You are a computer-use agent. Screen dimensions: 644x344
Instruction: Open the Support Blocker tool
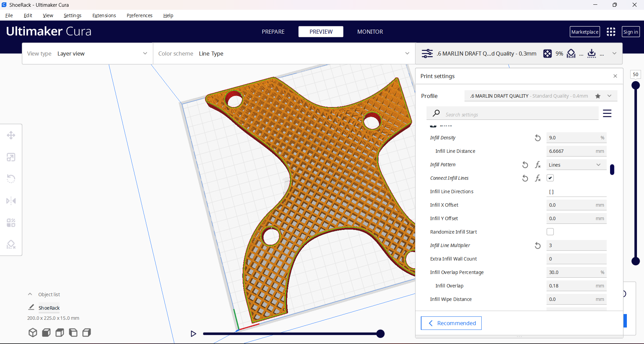click(11, 244)
